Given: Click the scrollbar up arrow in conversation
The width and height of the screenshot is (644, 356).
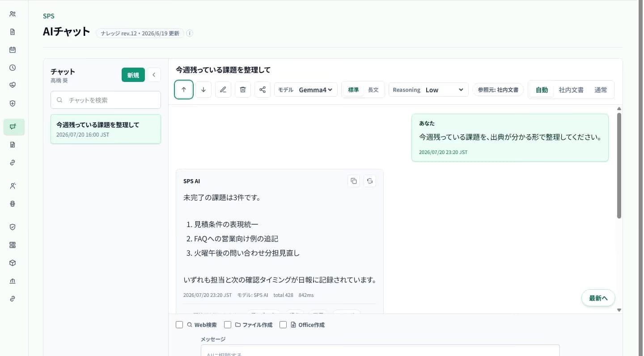Looking at the screenshot, I should click(x=619, y=109).
